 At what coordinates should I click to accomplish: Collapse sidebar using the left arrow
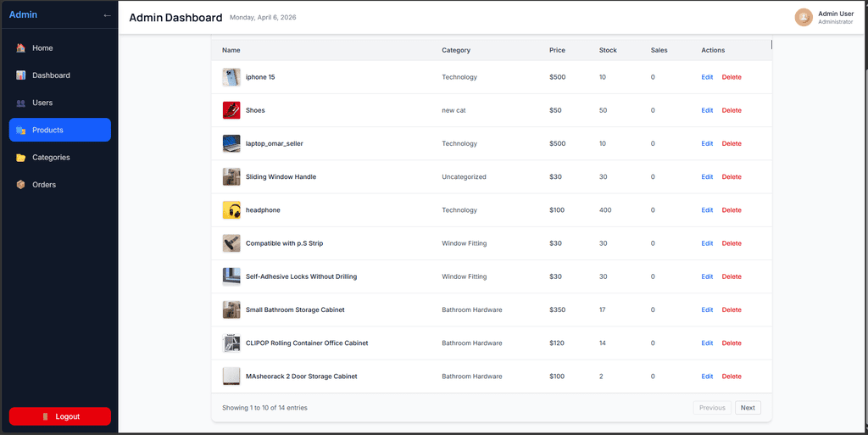pyautogui.click(x=107, y=15)
